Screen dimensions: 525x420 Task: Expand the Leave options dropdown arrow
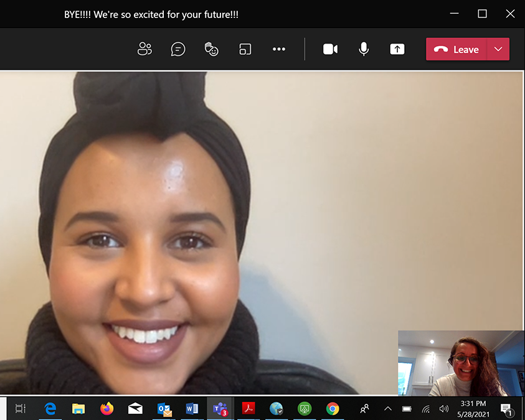coord(498,49)
